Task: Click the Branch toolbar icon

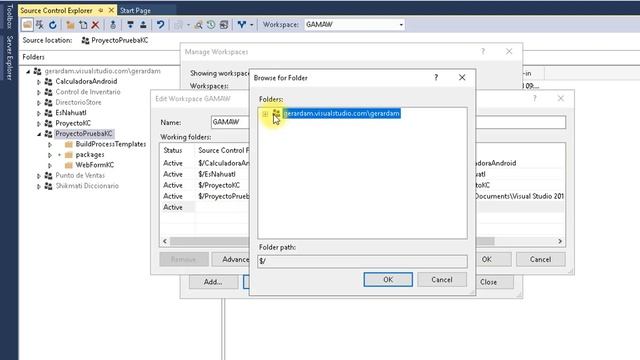Action: pyautogui.click(x=242, y=25)
